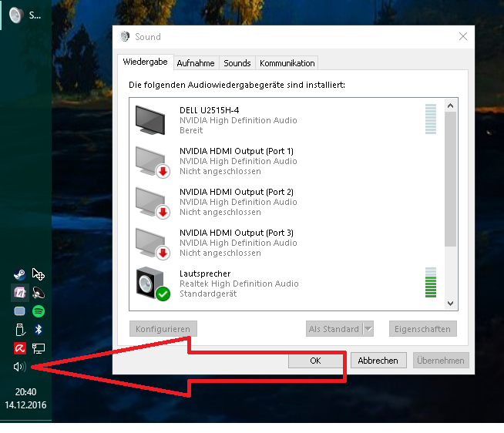This screenshot has height=433, width=504.
Task: Click the taskbar clock showing 20:40
Action: [x=25, y=392]
